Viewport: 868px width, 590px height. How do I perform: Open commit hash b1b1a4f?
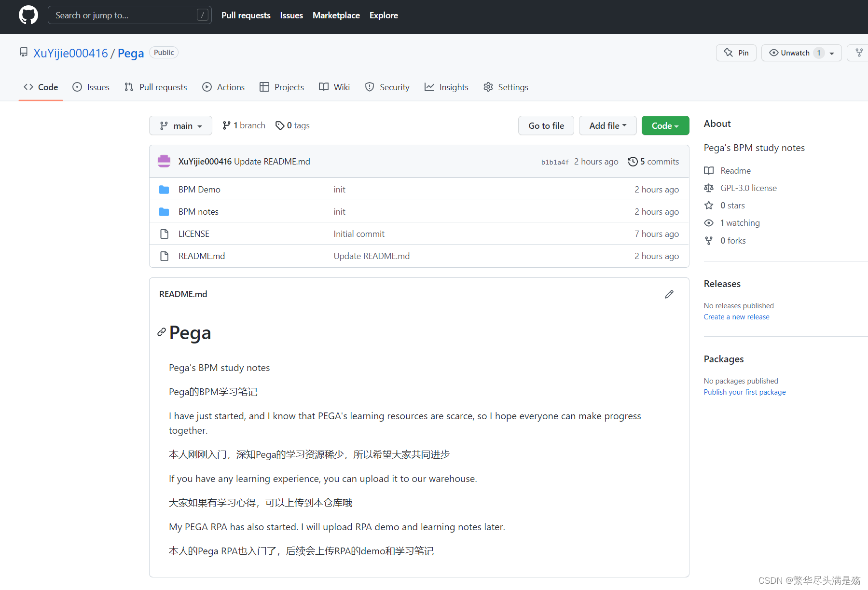tap(555, 162)
